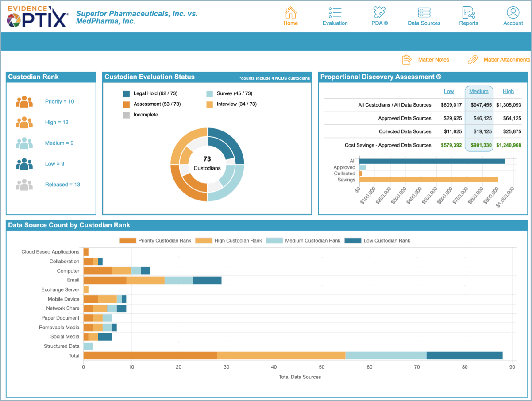Open the Evaluation checklist icon

click(x=335, y=12)
